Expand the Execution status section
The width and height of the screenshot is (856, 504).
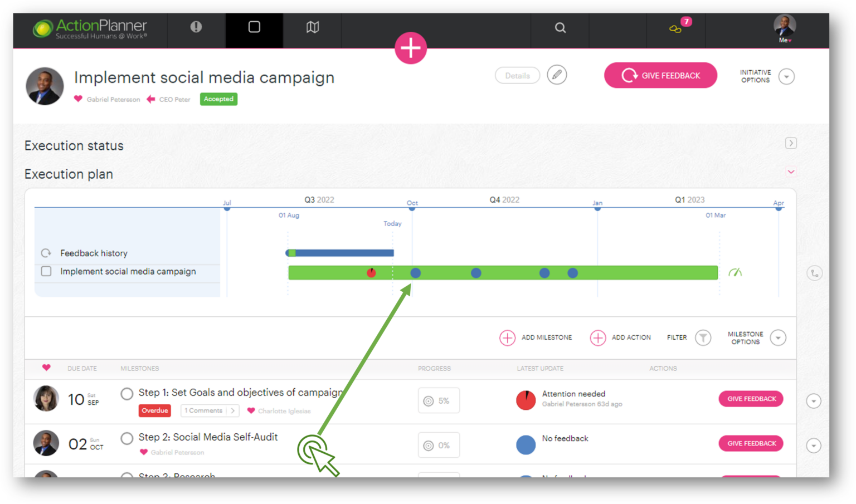(x=790, y=143)
